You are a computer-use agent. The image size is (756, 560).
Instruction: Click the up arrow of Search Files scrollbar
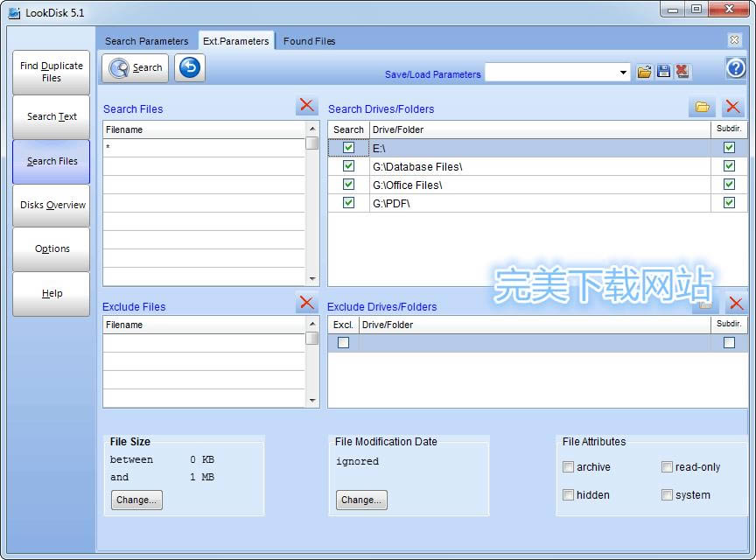(x=312, y=129)
